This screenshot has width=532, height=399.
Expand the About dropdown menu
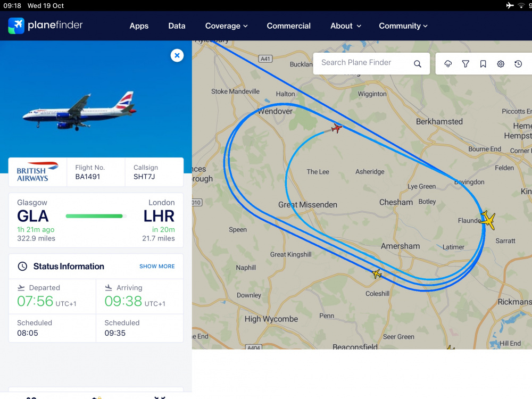346,26
